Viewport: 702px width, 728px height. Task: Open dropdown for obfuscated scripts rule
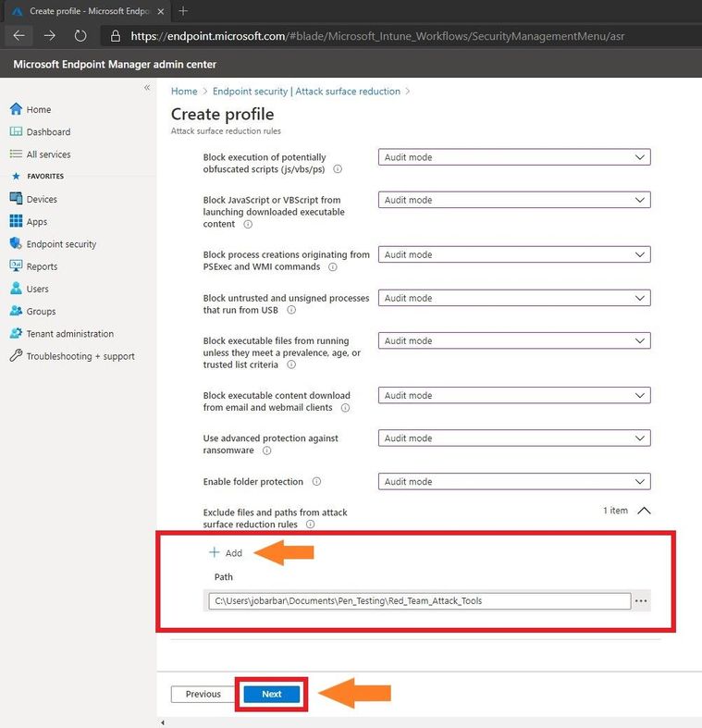pyautogui.click(x=514, y=157)
